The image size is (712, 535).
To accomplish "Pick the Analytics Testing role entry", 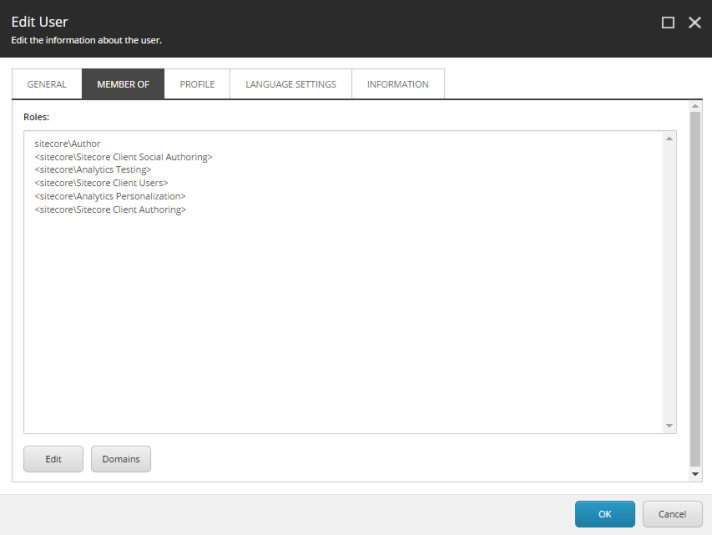I will 92,170.
